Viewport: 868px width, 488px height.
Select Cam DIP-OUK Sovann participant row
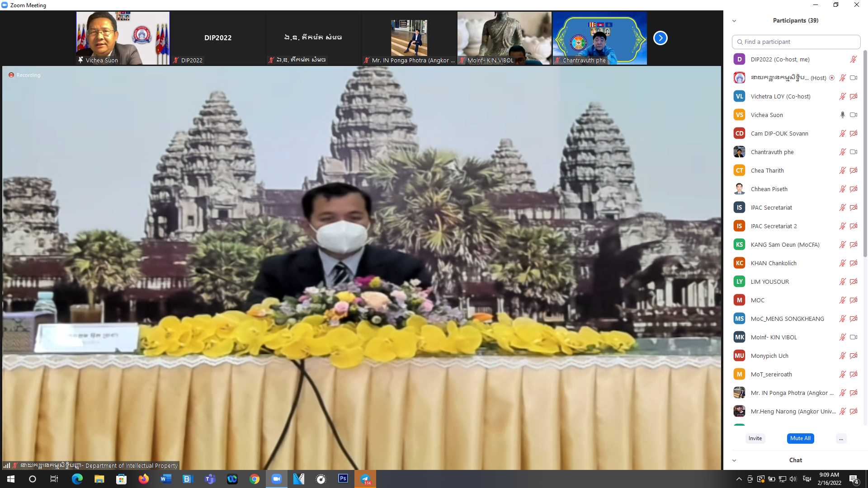tap(796, 133)
